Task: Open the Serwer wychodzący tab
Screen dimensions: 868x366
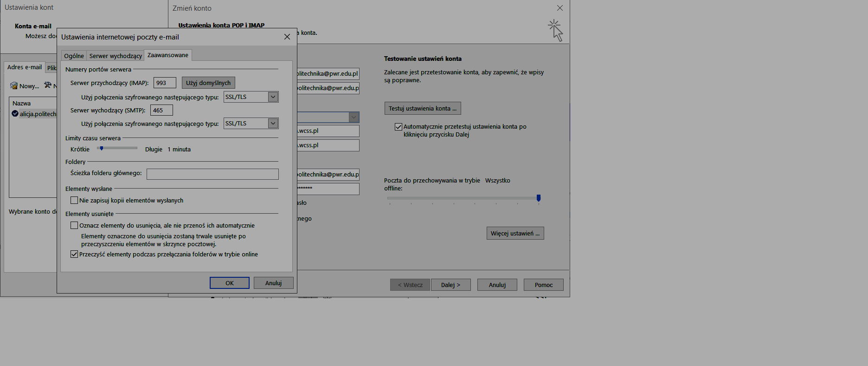Action: coord(116,56)
